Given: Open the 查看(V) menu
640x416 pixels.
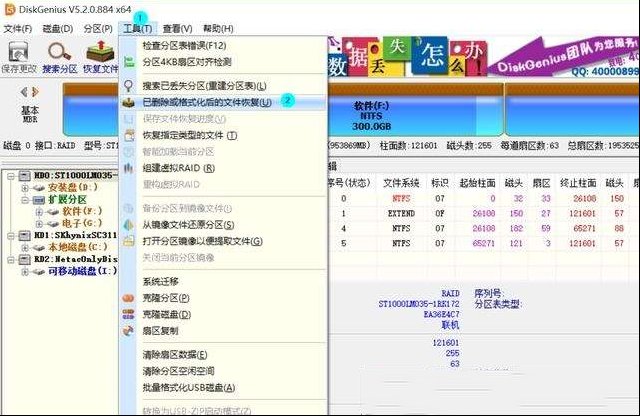Looking at the screenshot, I should 177,28.
